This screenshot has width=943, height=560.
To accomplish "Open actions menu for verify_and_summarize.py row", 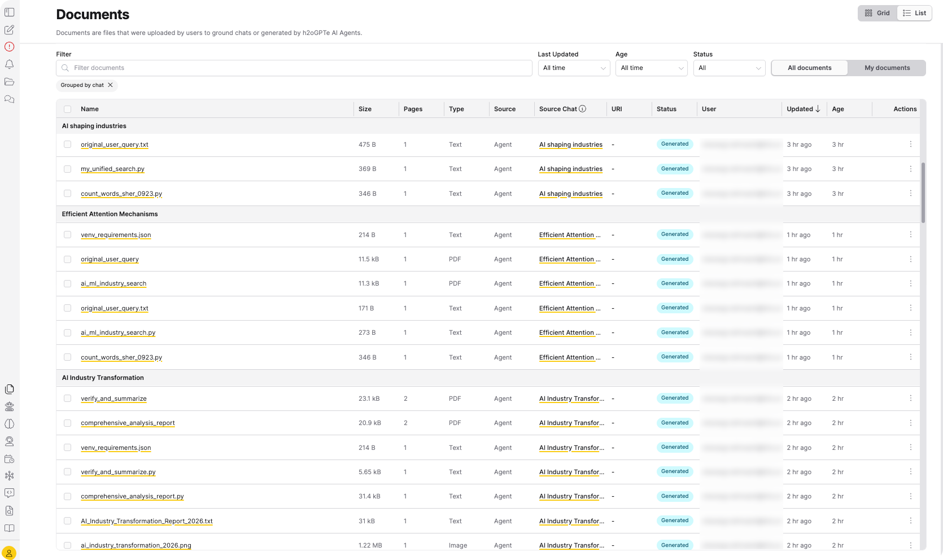I will click(x=910, y=472).
